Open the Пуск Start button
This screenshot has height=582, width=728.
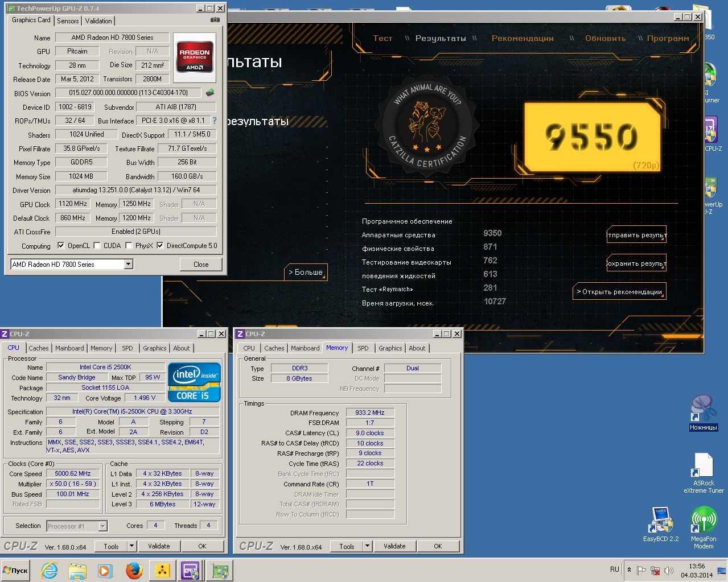pyautogui.click(x=16, y=570)
